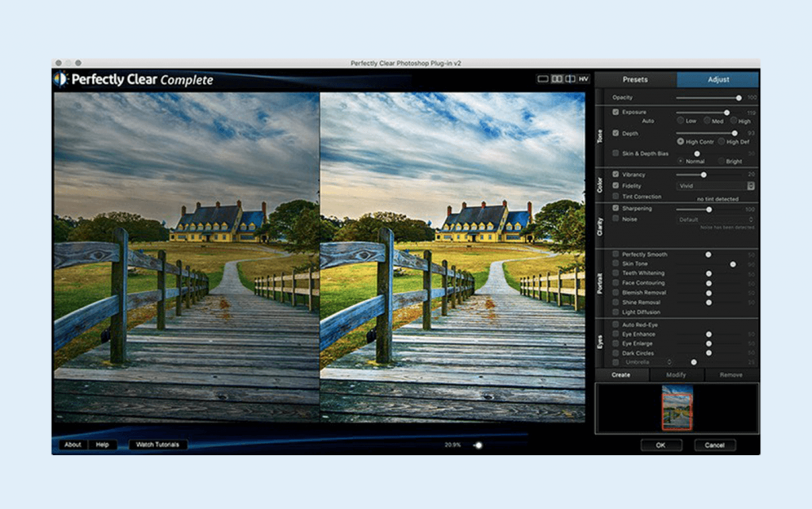Image resolution: width=812 pixels, height=509 pixels.
Task: Select High Def depth option
Action: tap(721, 141)
